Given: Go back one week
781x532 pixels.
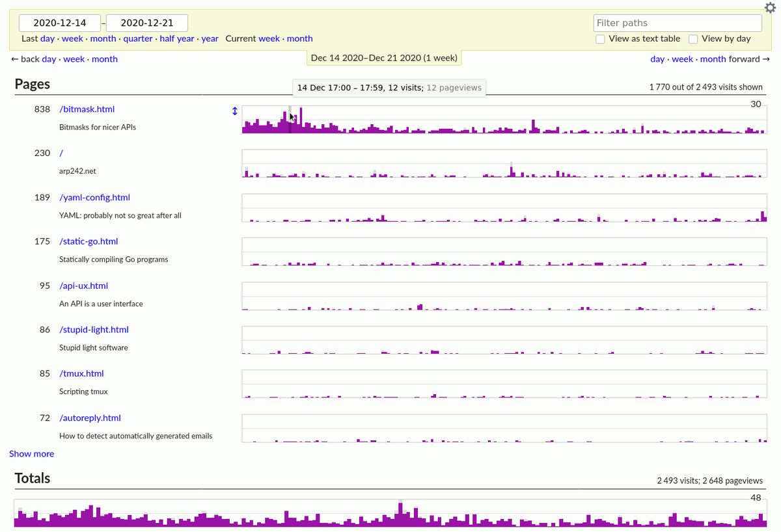Looking at the screenshot, I should tap(74, 59).
